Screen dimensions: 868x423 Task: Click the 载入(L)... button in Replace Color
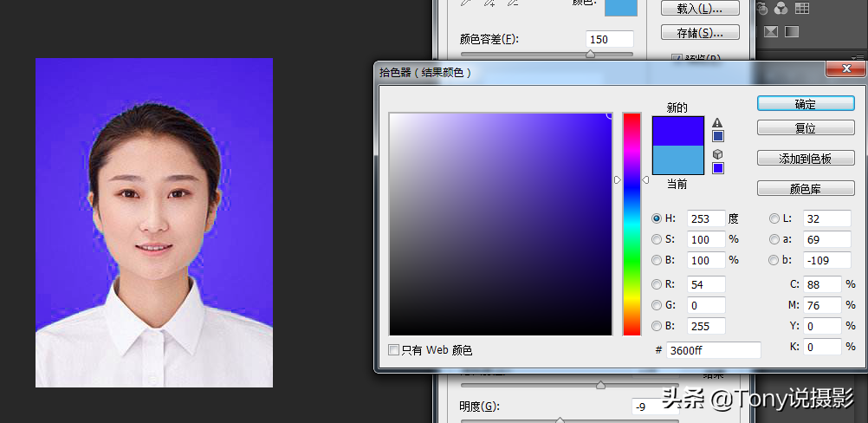(700, 9)
